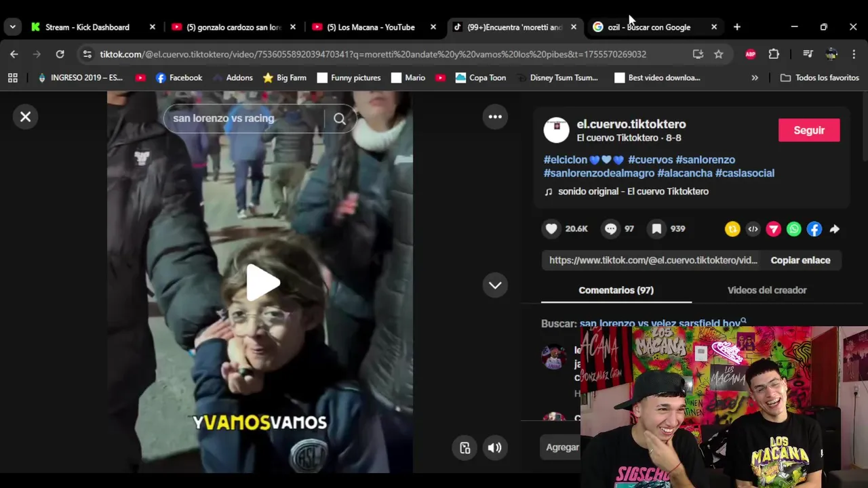
Task: Open Chrome three-dot menu
Action: click(x=854, y=54)
